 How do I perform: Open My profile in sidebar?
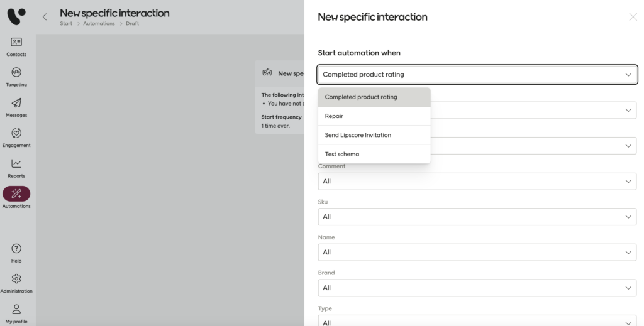tap(16, 309)
